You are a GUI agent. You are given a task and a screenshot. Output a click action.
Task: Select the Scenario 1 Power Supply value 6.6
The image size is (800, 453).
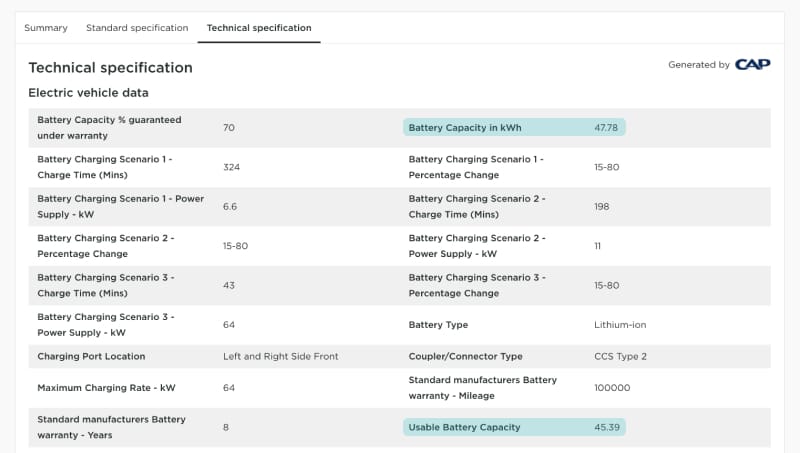230,207
